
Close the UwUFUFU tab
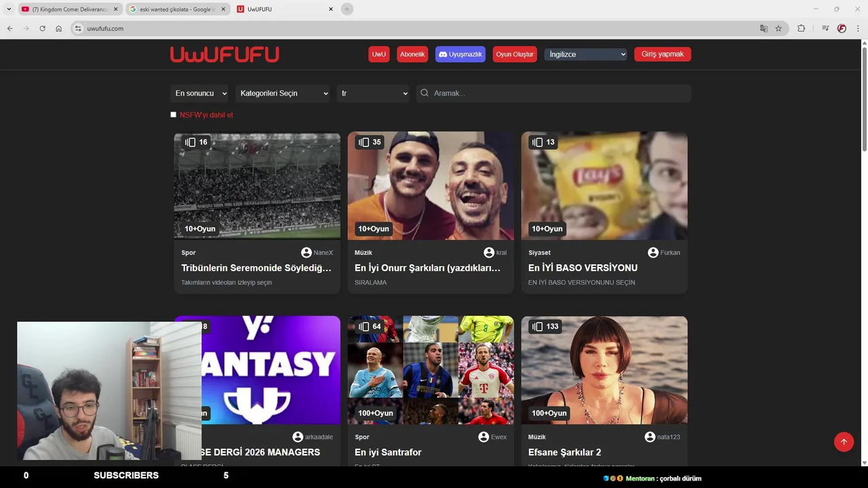click(x=331, y=9)
